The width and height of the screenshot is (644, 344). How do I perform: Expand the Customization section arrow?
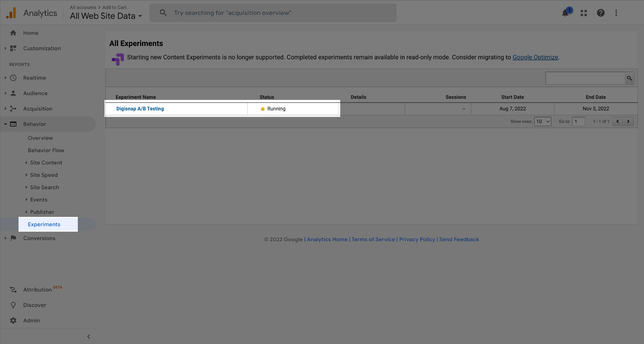[5, 48]
